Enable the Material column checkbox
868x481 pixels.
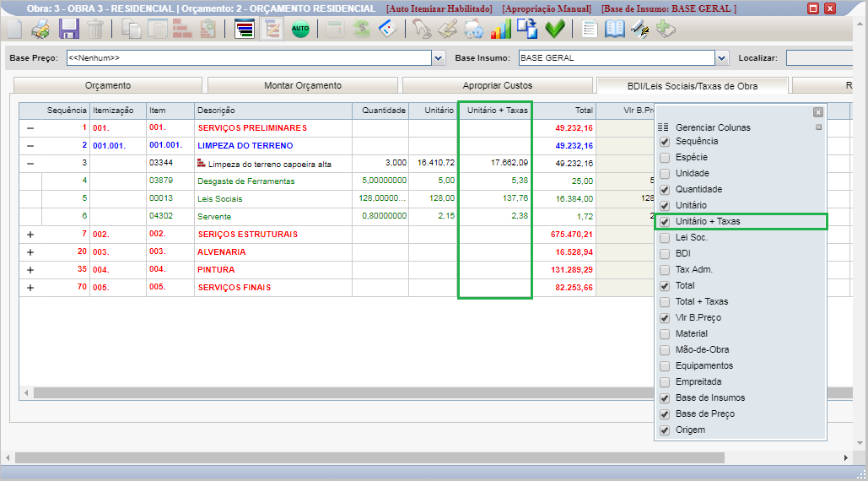(x=665, y=334)
